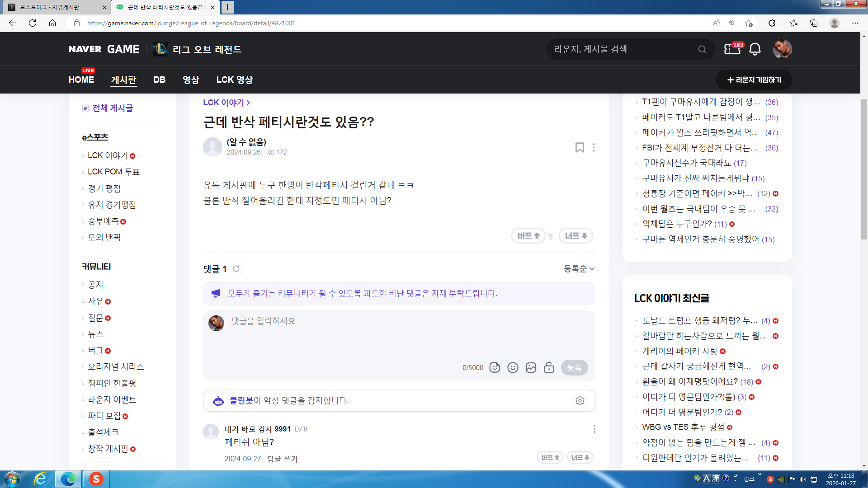
Task: Open Cleanbot settings gear icon
Action: pyautogui.click(x=580, y=401)
